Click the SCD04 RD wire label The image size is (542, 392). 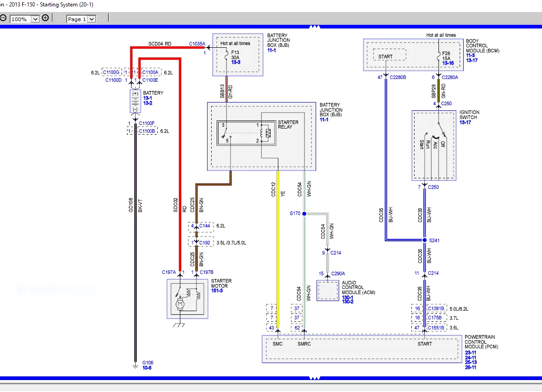click(160, 44)
